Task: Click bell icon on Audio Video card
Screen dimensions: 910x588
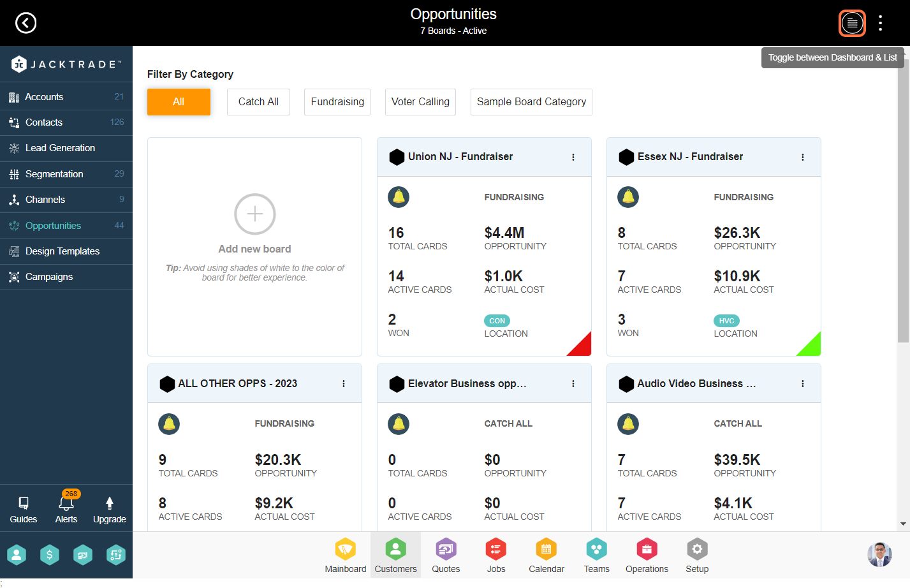Action: pyautogui.click(x=628, y=424)
